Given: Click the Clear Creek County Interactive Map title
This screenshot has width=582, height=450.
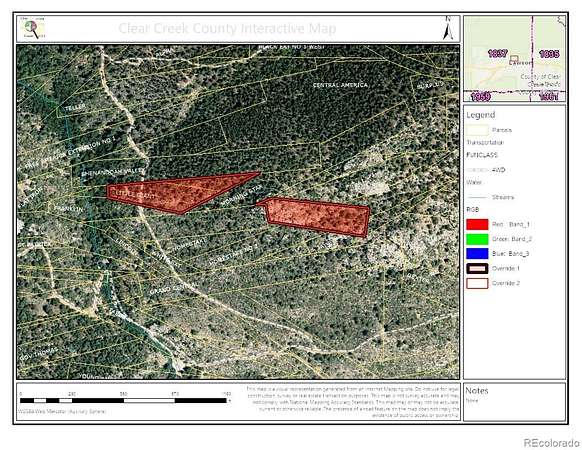Looking at the screenshot, I should (x=227, y=28).
